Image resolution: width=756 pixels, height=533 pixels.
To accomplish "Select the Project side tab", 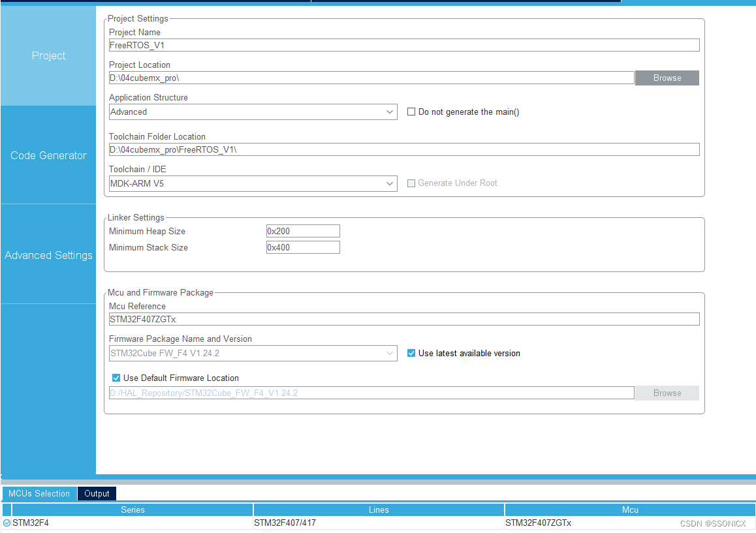I will [x=48, y=56].
